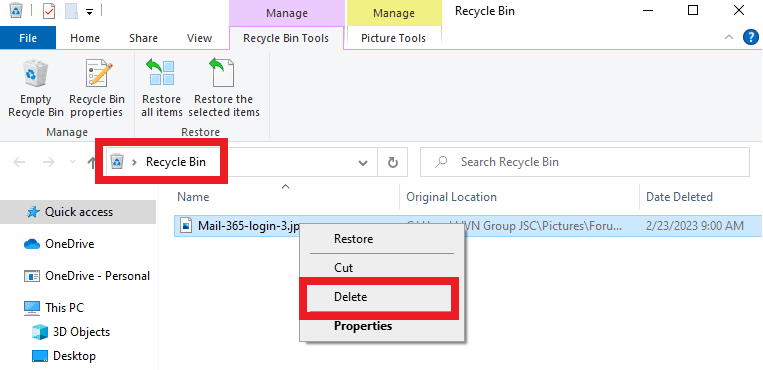Screen dimensions: 763x370
Task: Click the top Manage contextual label for Recycle Bin Tools
Action: coord(287,13)
